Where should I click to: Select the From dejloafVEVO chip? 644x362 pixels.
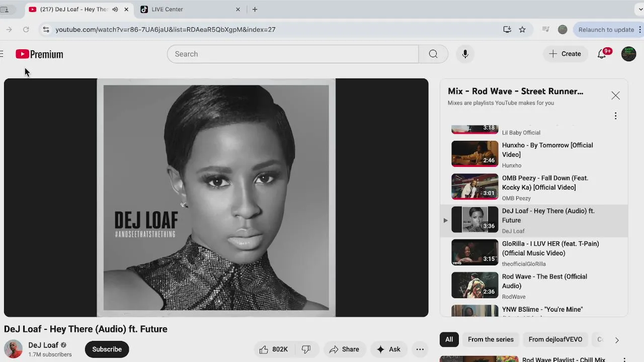pyautogui.click(x=555, y=339)
